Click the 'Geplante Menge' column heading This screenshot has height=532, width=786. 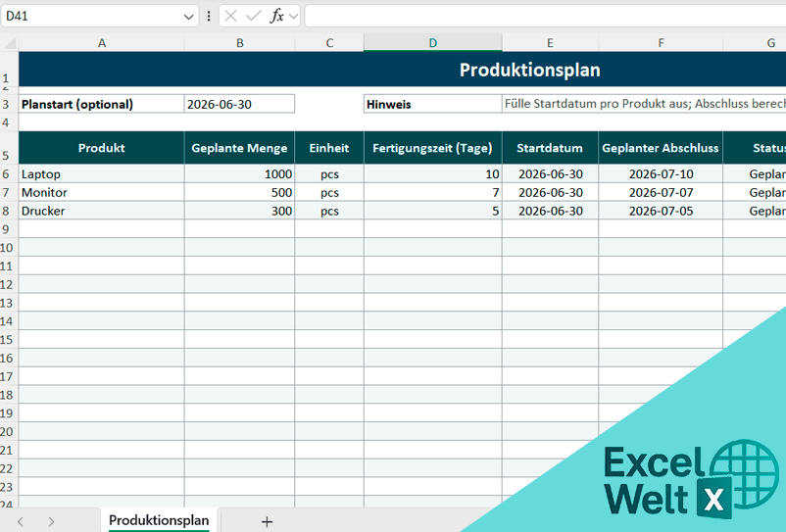[239, 148]
